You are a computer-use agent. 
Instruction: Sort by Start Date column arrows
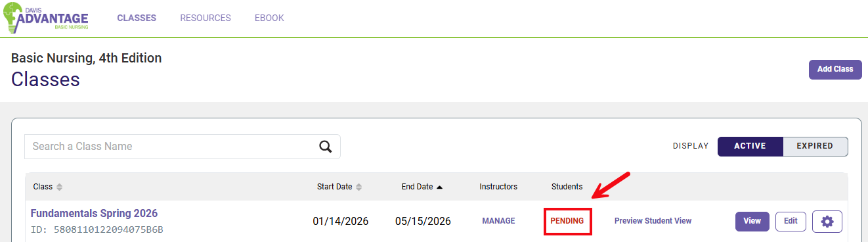358,187
